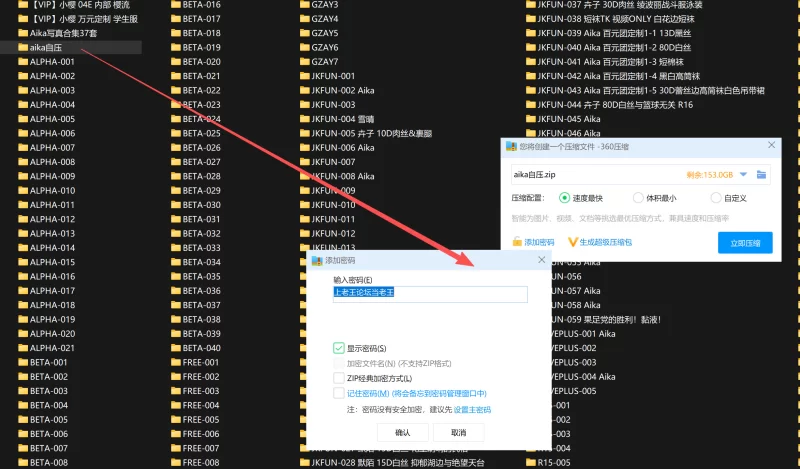
Task: Click the 360压缩 app icon in compress dialog title
Action: pos(511,146)
